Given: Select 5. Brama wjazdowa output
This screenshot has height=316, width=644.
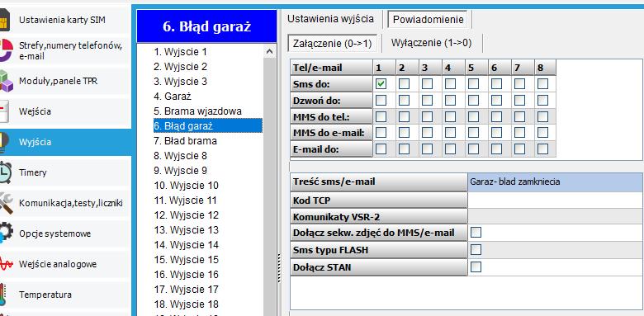Looking at the screenshot, I should (x=197, y=111).
